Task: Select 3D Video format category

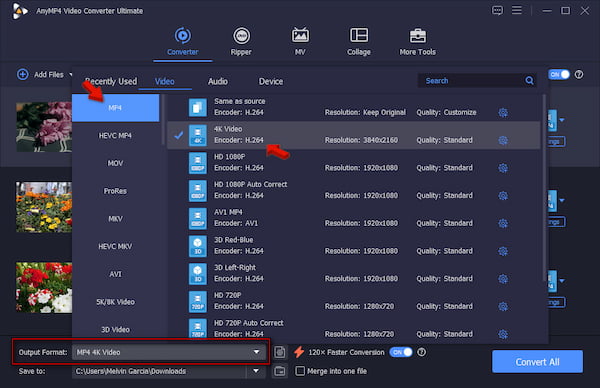Action: (116, 329)
